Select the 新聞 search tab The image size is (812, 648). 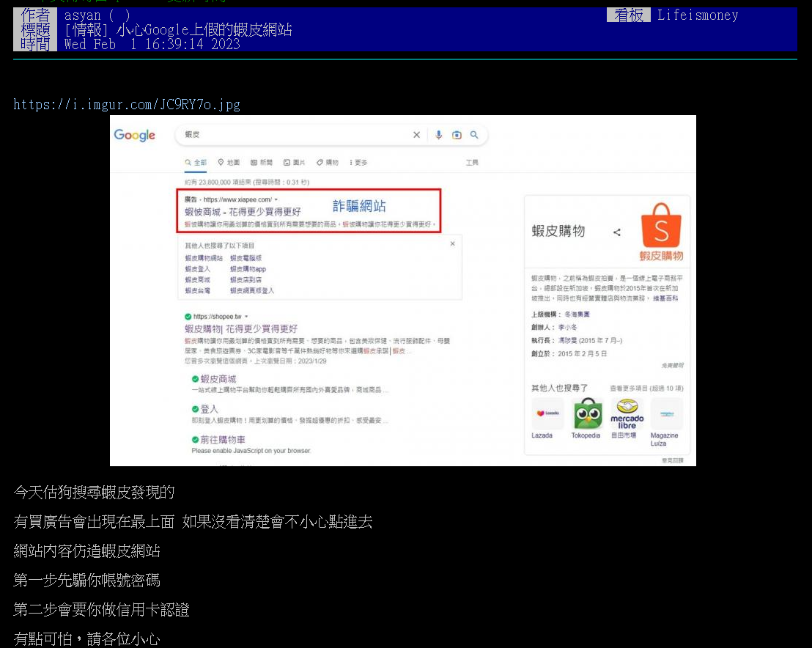pyautogui.click(x=262, y=163)
